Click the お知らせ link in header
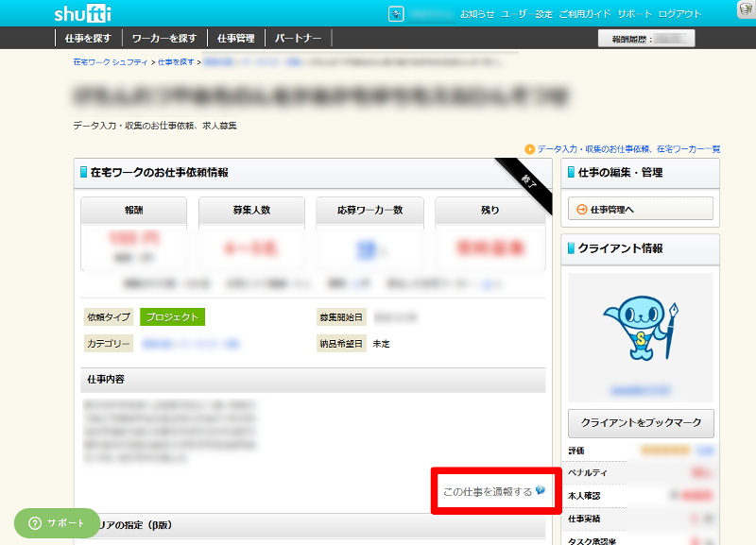 [x=477, y=14]
